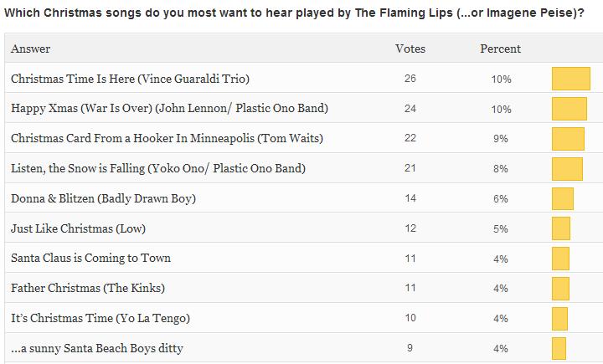The height and width of the screenshot is (364, 603).
Task: Click the Father Christmas (The Kinks) answer
Action: coord(88,289)
